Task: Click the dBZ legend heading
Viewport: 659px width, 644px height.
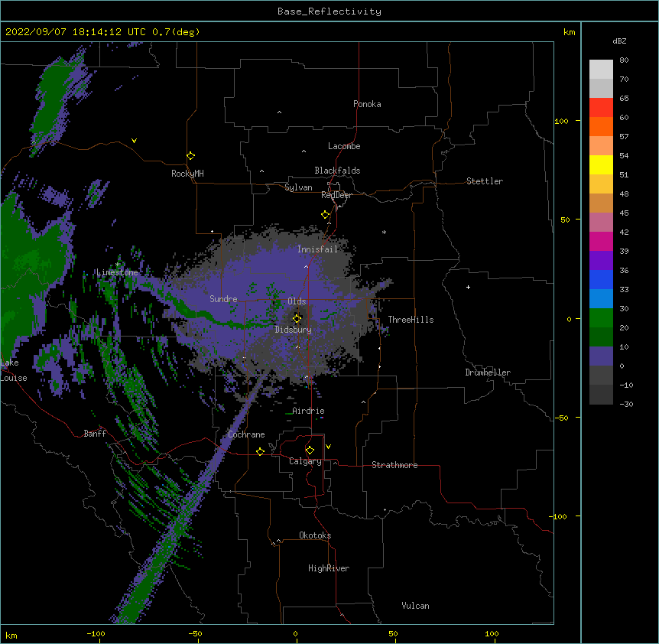Action: click(619, 41)
